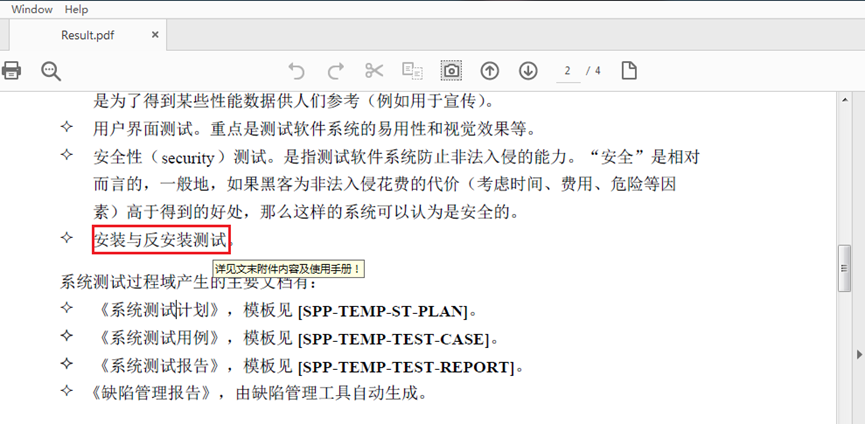Click the text 《系统测试报告》
865x424 pixels.
coord(161,366)
